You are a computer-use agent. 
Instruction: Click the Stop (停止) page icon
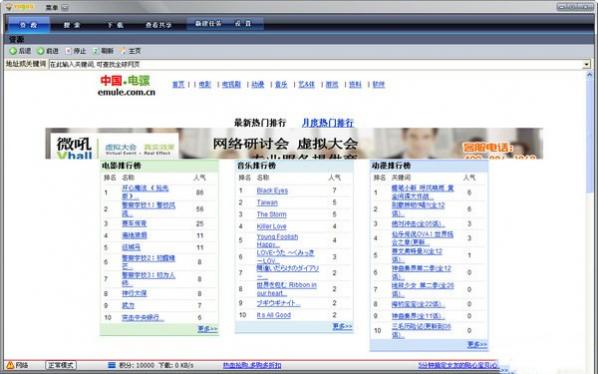click(x=68, y=51)
